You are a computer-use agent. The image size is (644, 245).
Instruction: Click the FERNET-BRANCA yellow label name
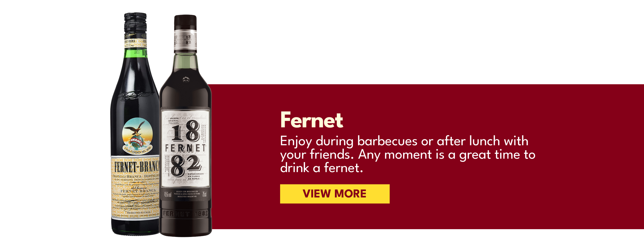coord(137,167)
